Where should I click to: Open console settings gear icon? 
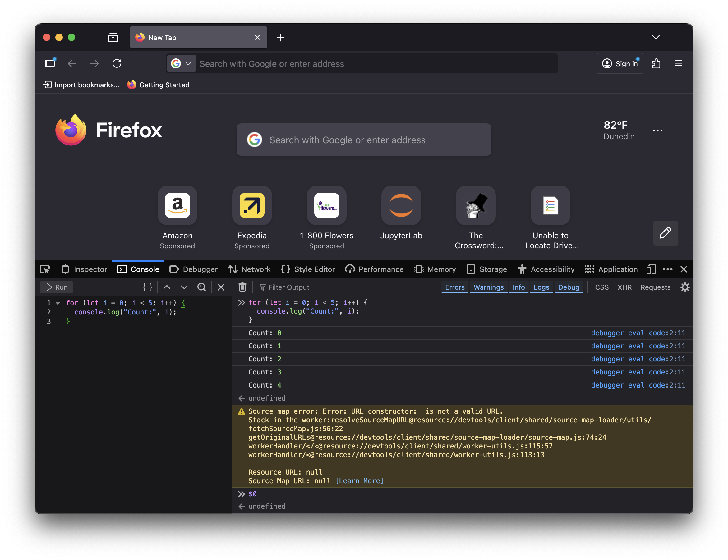click(x=685, y=287)
